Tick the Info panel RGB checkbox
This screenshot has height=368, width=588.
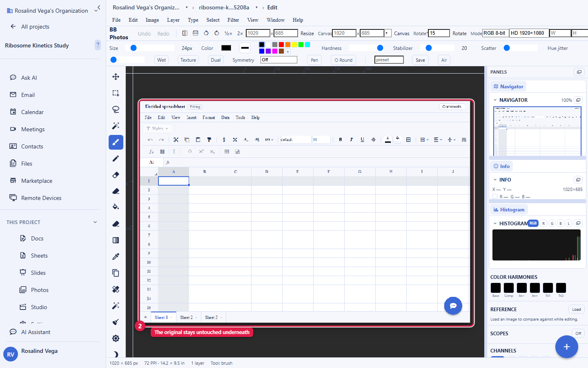point(495,197)
